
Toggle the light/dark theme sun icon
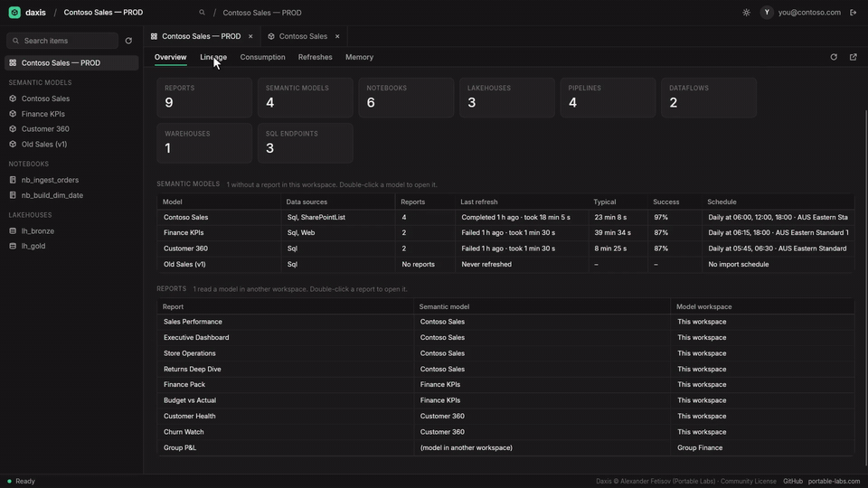tap(746, 12)
